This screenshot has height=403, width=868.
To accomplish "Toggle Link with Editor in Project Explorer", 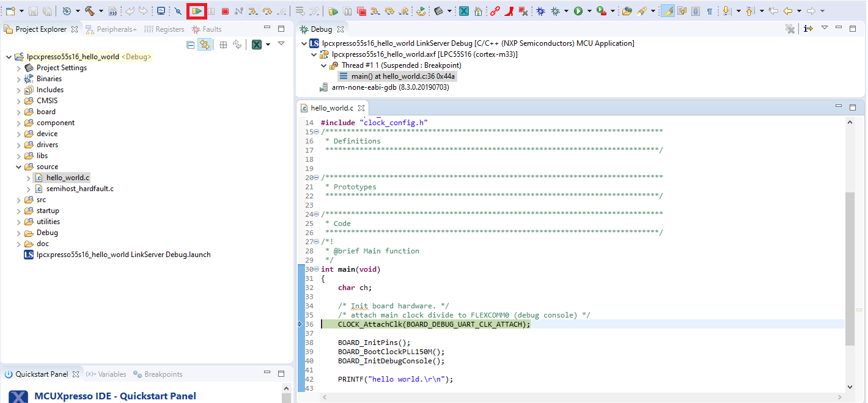I will (204, 45).
